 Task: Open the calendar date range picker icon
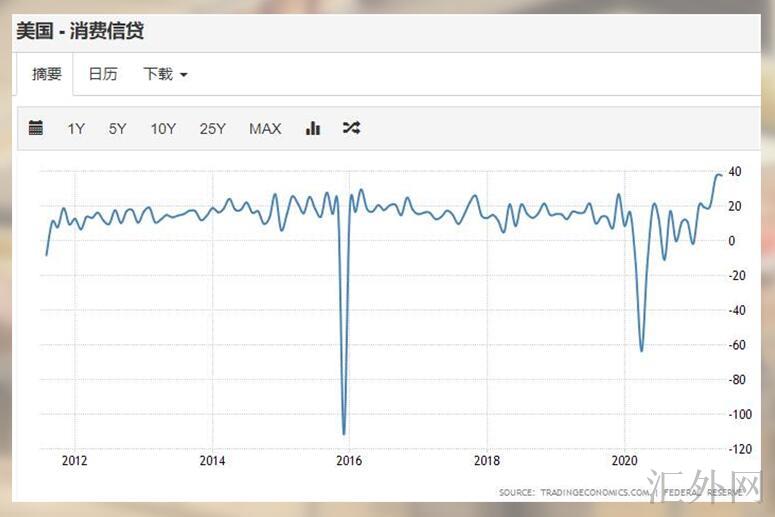tap(36, 128)
